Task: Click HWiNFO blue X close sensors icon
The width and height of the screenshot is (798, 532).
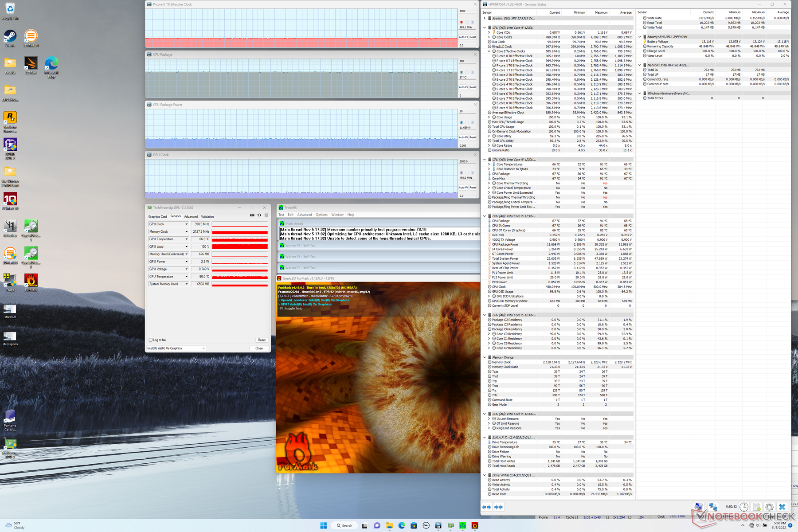Action: coord(782,507)
